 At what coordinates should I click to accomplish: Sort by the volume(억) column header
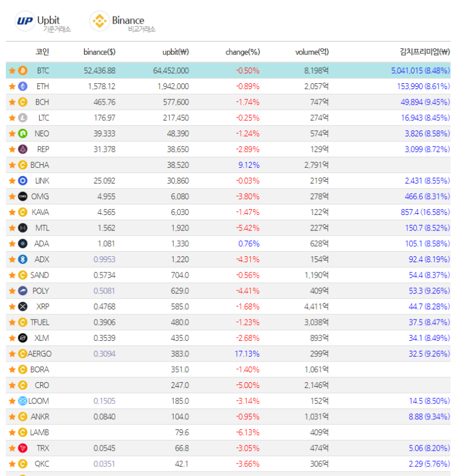point(312,52)
